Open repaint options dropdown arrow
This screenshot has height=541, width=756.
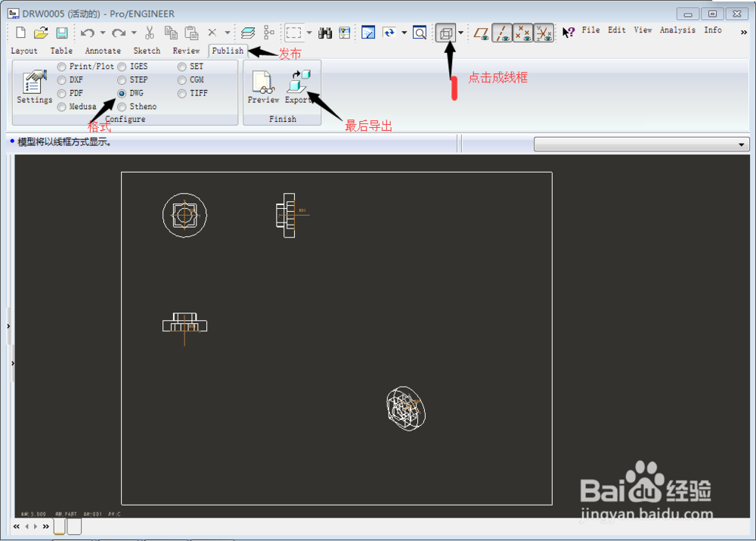pyautogui.click(x=404, y=33)
